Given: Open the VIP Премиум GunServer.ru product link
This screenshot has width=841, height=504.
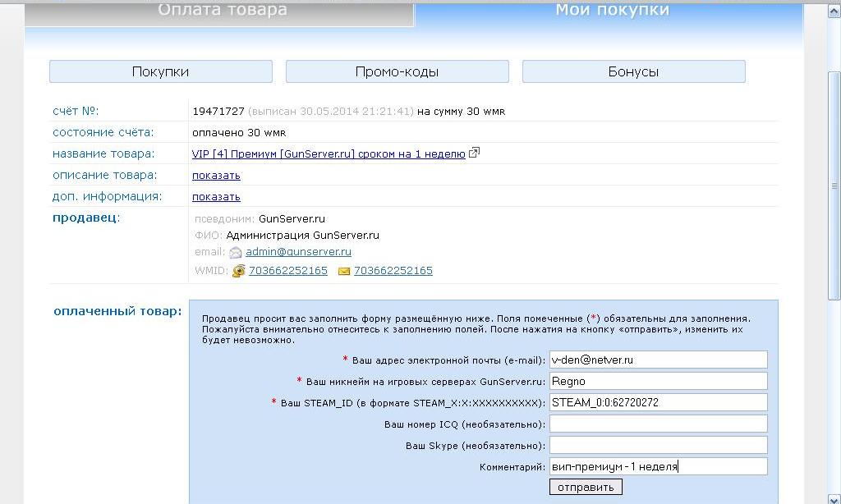Looking at the screenshot, I should (329, 153).
